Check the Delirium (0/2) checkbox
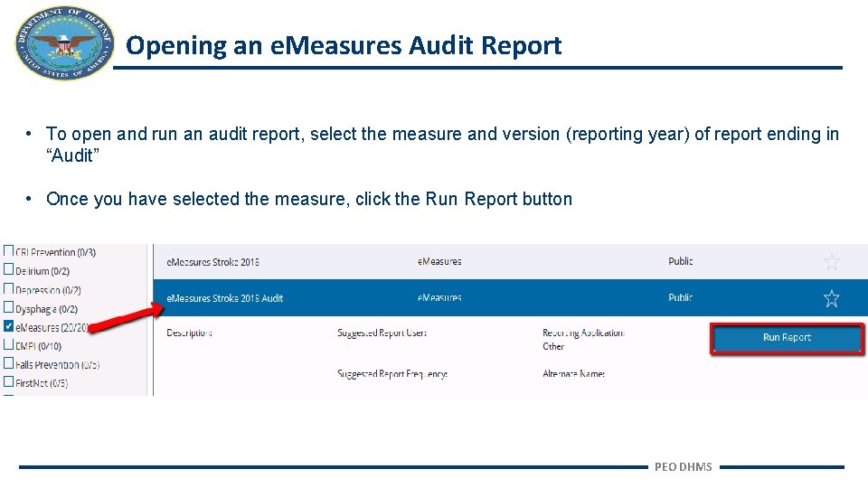Image resolution: width=868 pixels, height=488 pixels. [x=8, y=269]
